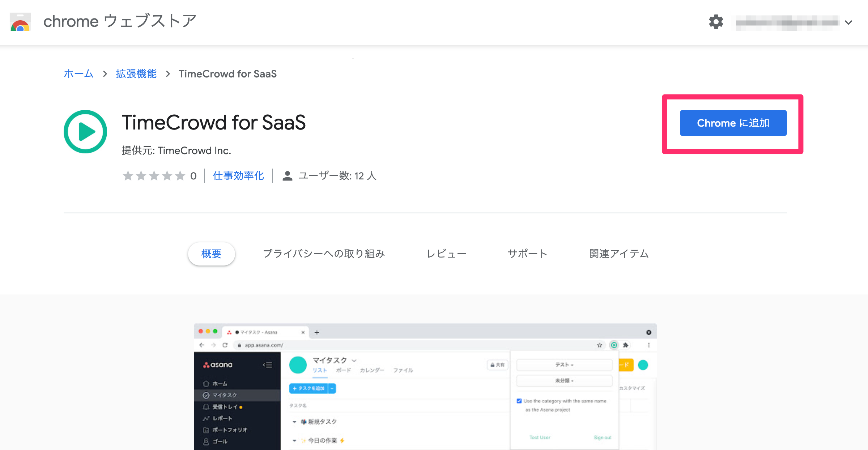The height and width of the screenshot is (450, 868).
Task: Expand the タスクを追加 dropdown arrow in the screenshot
Action: 332,388
